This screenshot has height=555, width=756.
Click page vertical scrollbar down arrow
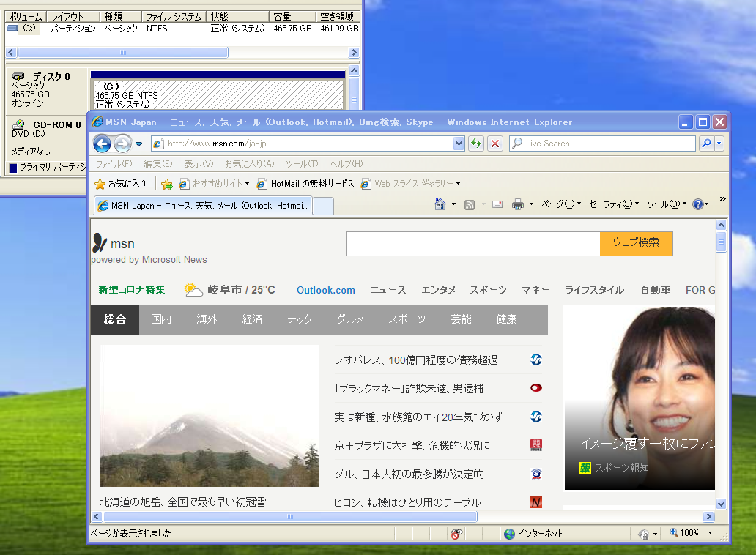point(721,504)
